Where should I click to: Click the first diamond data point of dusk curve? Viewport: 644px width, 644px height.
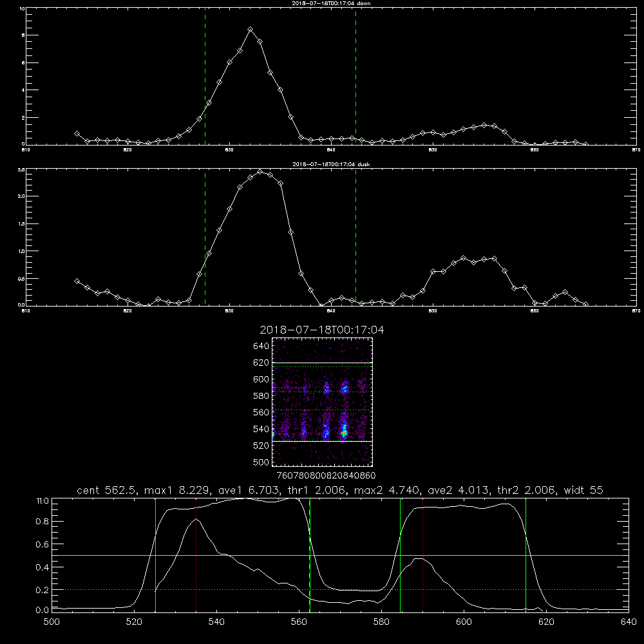coord(77,281)
